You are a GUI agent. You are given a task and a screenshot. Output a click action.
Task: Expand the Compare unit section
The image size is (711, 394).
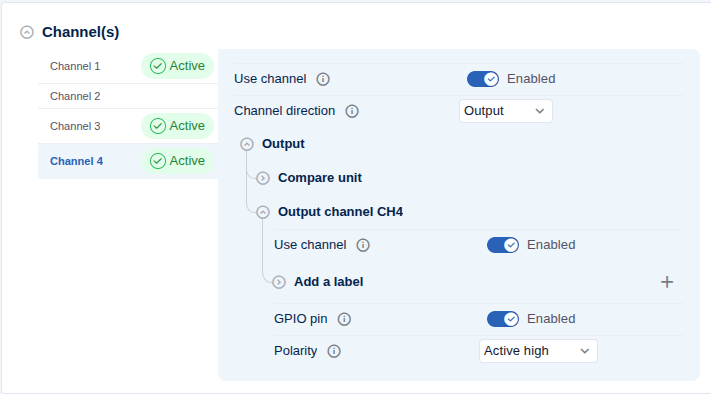pyautogui.click(x=263, y=178)
